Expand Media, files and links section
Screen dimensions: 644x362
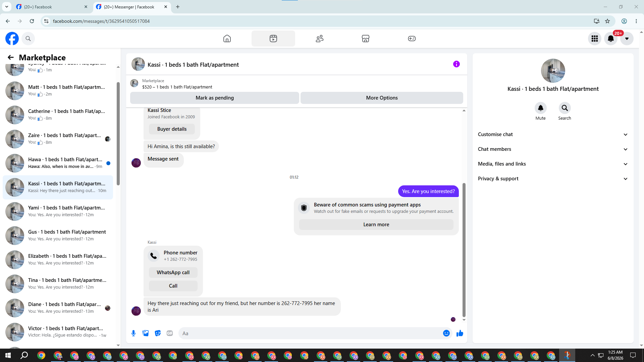553,164
